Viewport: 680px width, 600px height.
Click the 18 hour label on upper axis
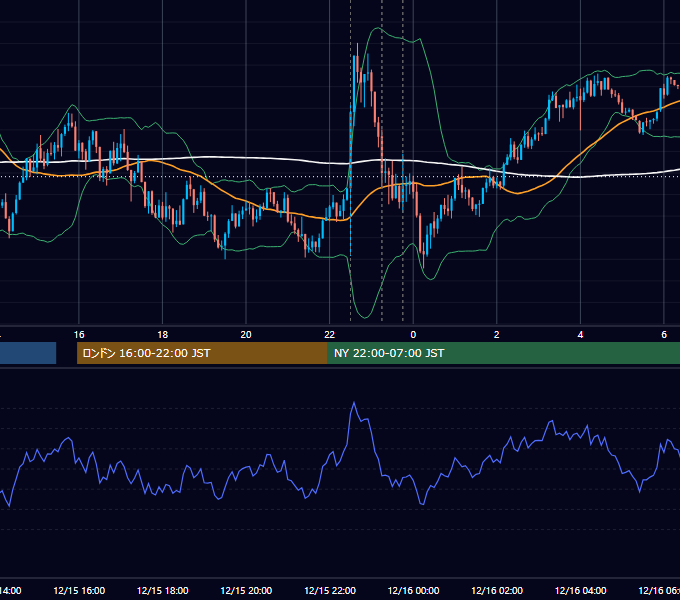point(163,335)
